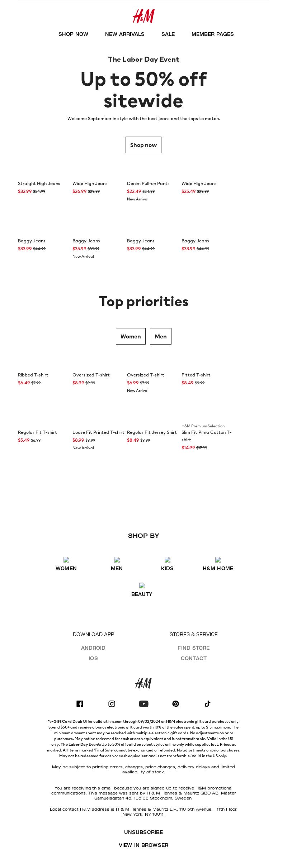The image size is (287, 868).
Task: Open the Instagram social icon
Action: point(112,704)
